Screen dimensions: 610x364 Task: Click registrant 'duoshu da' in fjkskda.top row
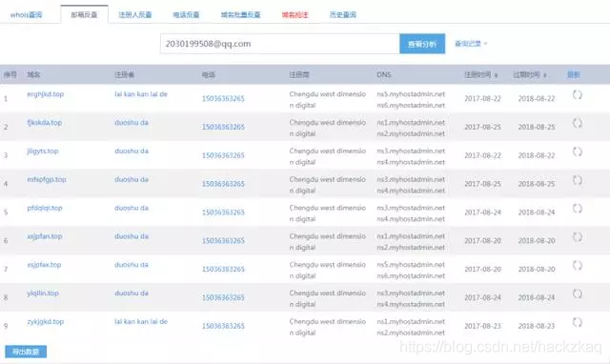132,123
